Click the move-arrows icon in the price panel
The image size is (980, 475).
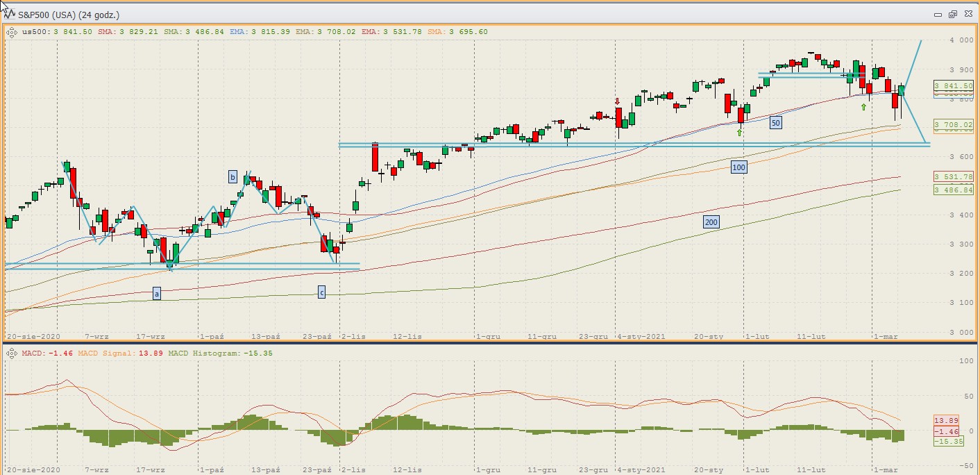coord(12,31)
